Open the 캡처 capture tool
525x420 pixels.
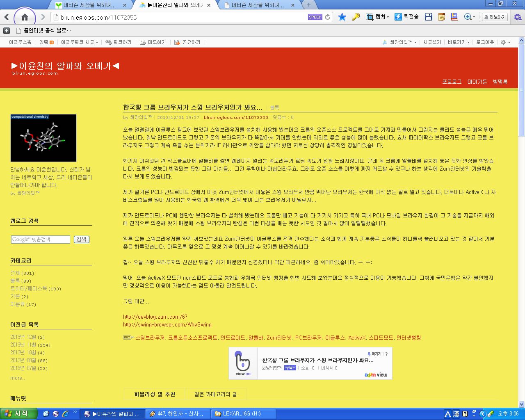tap(377, 17)
